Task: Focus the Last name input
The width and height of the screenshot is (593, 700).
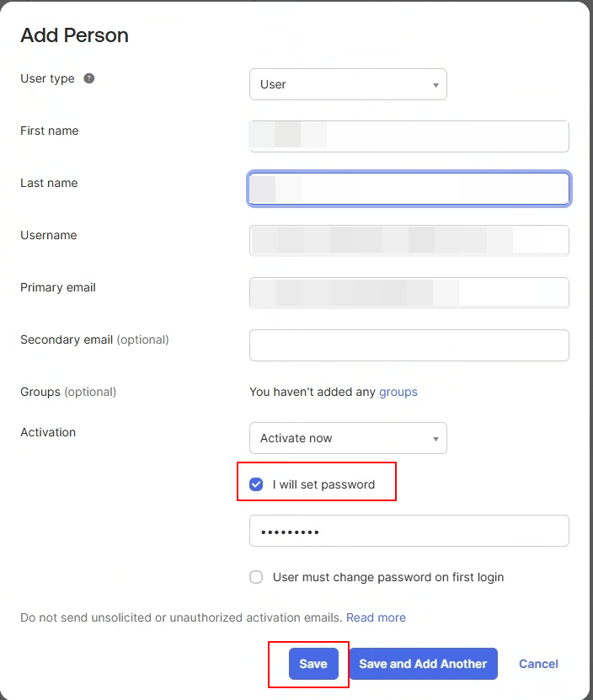Action: click(409, 189)
